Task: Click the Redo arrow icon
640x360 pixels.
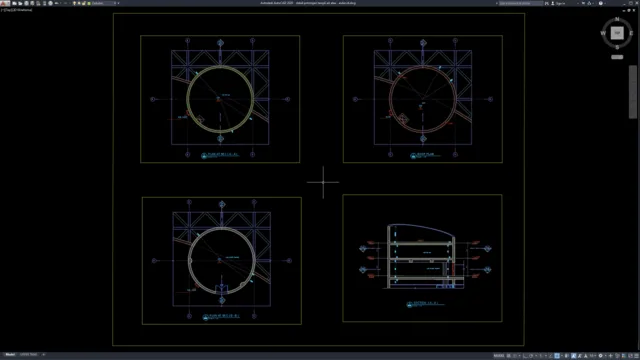Action: pyautogui.click(x=65, y=3)
